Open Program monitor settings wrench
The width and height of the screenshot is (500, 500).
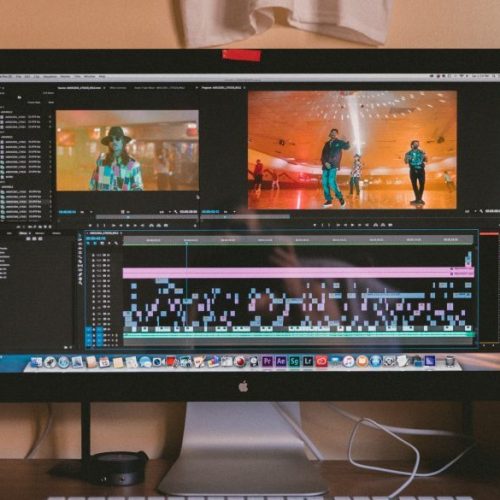pos(481,211)
